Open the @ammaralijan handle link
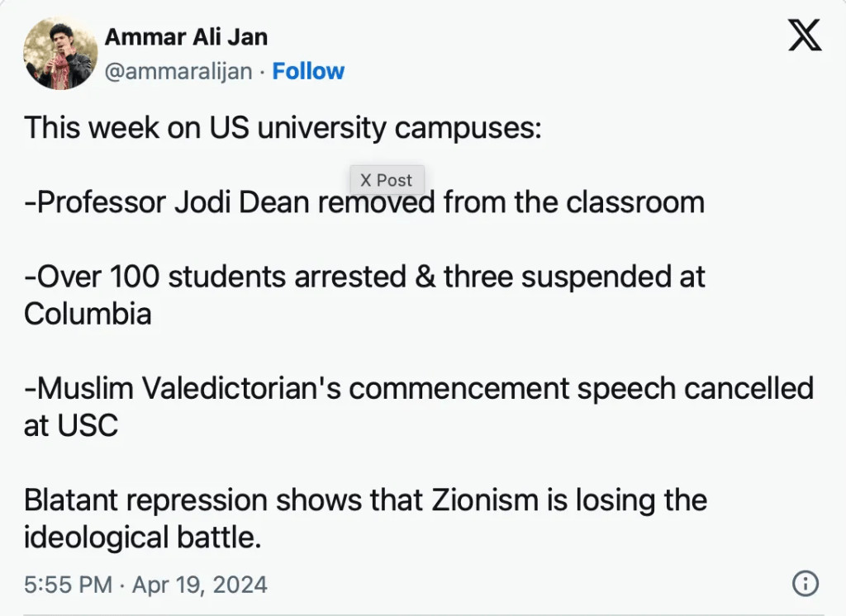The width and height of the screenshot is (846, 616). pyautogui.click(x=178, y=72)
